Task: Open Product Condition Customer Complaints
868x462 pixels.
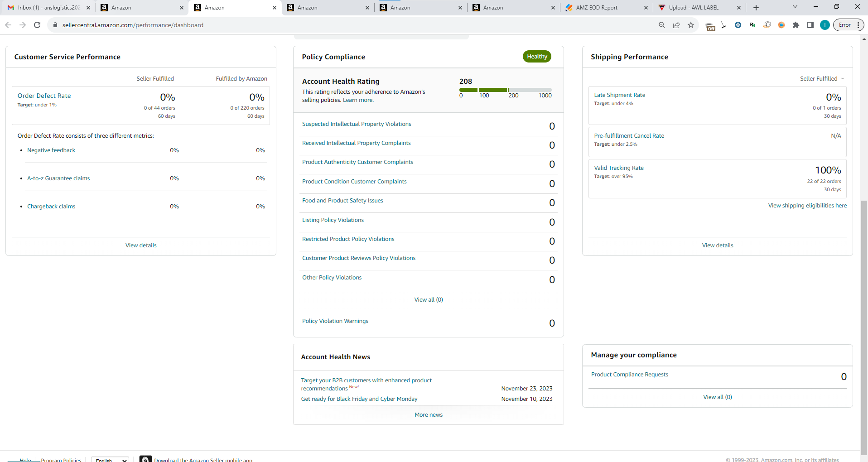Action: [354, 181]
